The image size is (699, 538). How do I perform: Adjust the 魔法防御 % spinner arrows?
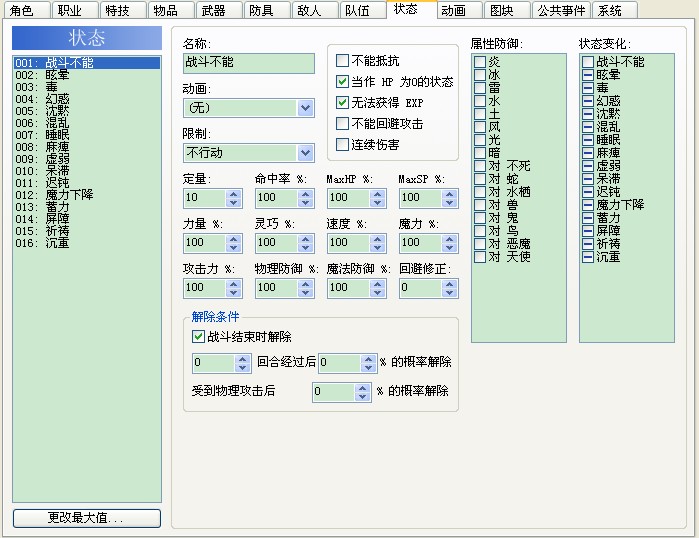tap(378, 288)
